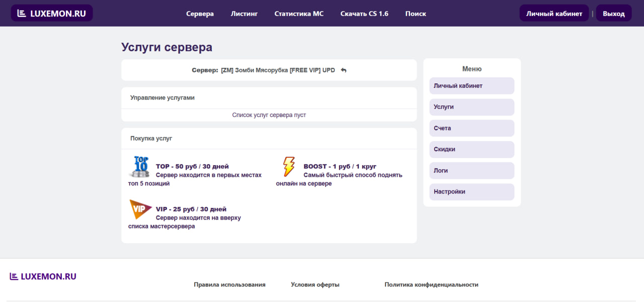This screenshot has height=308, width=644.
Task: Open the Сервера navigation item
Action: coord(200,14)
